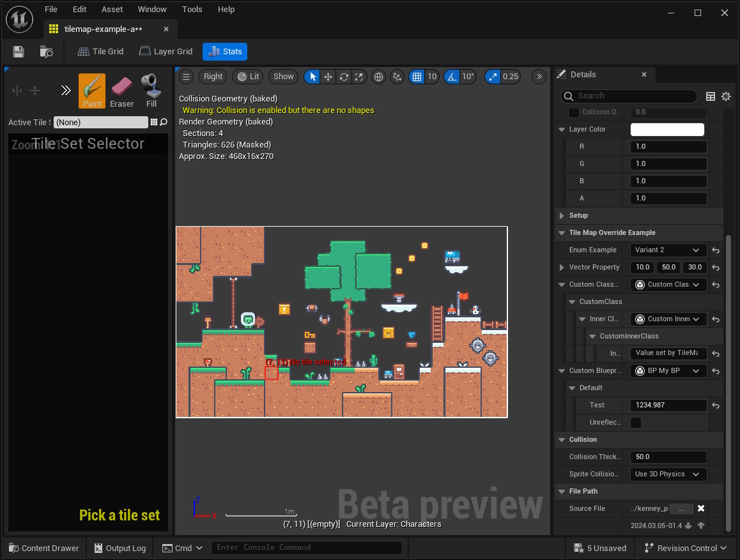Toggle Layer Grid display
The width and height of the screenshot is (740, 560).
[166, 51]
